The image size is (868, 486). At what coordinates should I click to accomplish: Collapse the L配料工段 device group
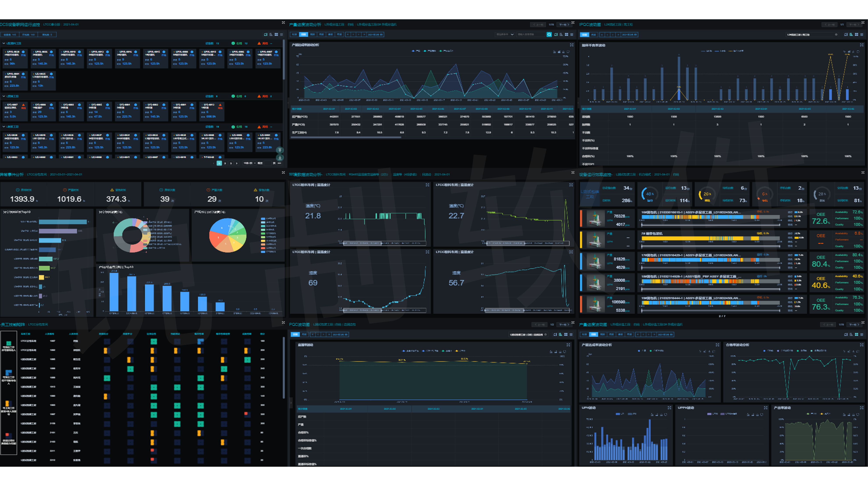pos(4,43)
